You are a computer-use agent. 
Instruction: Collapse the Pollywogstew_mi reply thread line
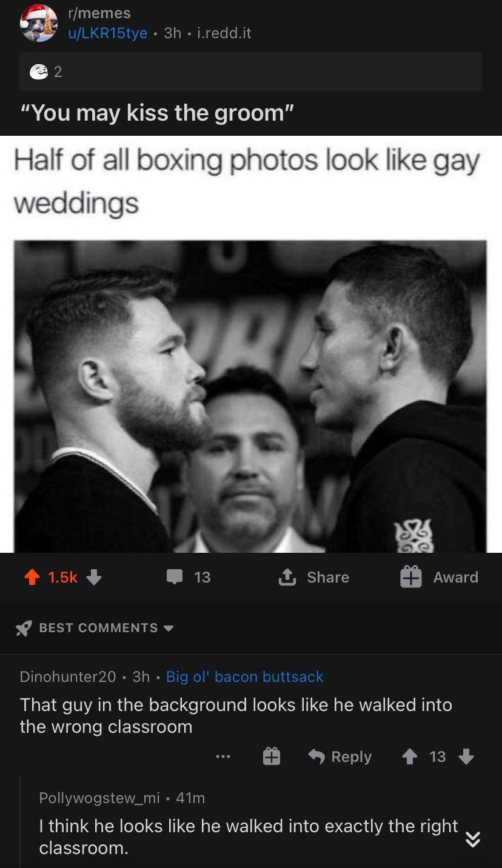pyautogui.click(x=20, y=822)
